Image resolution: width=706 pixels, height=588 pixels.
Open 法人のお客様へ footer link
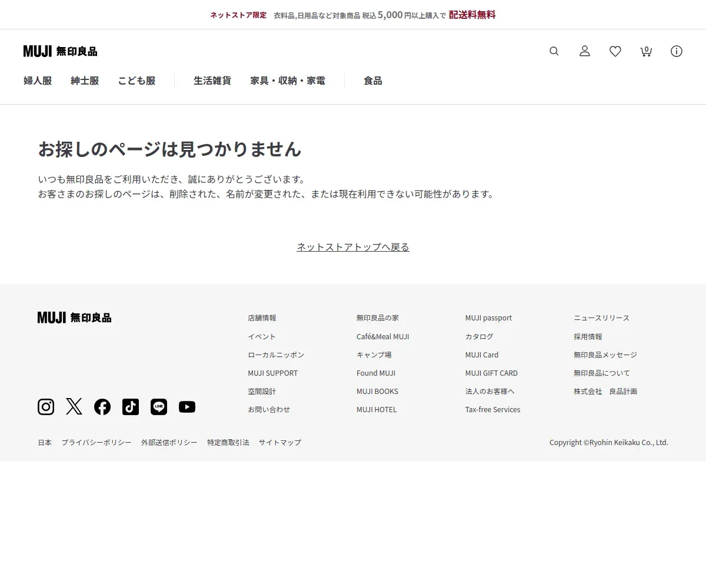pos(490,391)
